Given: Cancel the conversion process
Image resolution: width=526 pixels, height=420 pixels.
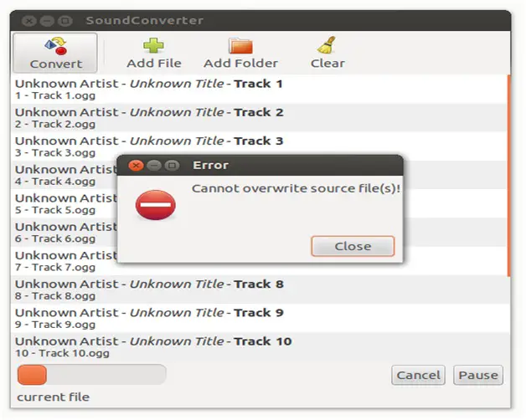Looking at the screenshot, I should coord(418,375).
